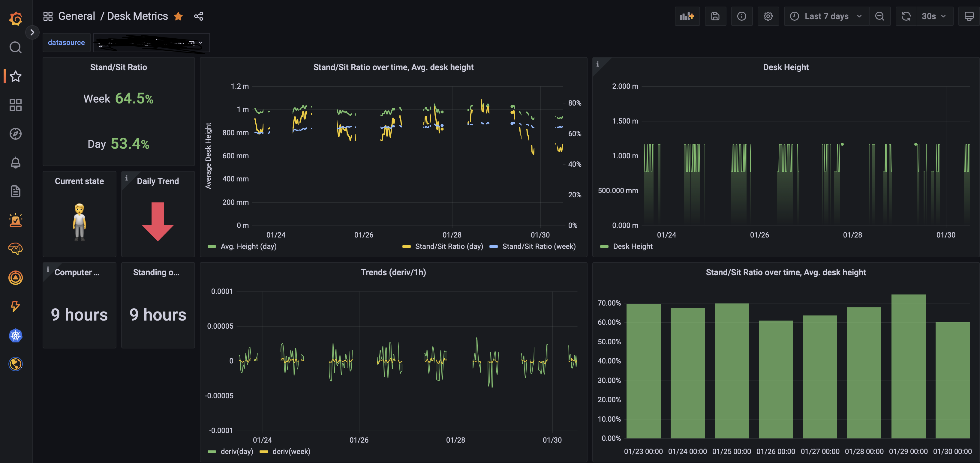Image resolution: width=980 pixels, height=463 pixels.
Task: Share the Desk Metrics dashboard
Action: (199, 16)
